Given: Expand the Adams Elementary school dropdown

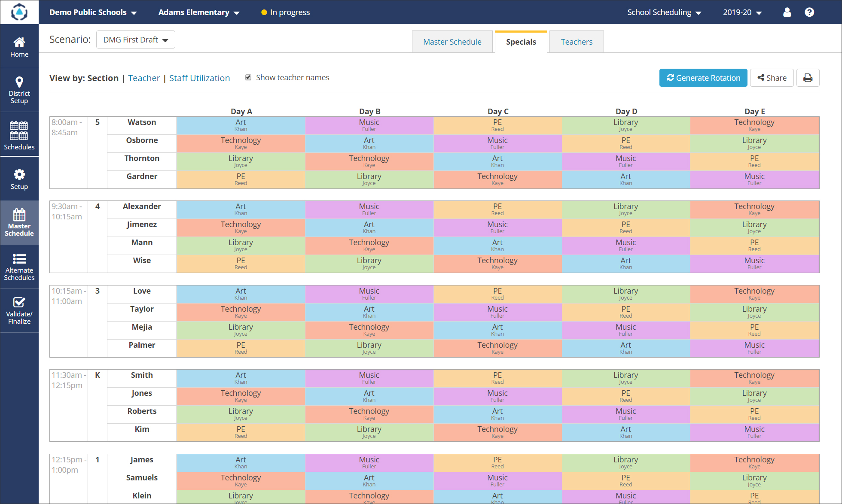Looking at the screenshot, I should pos(198,12).
